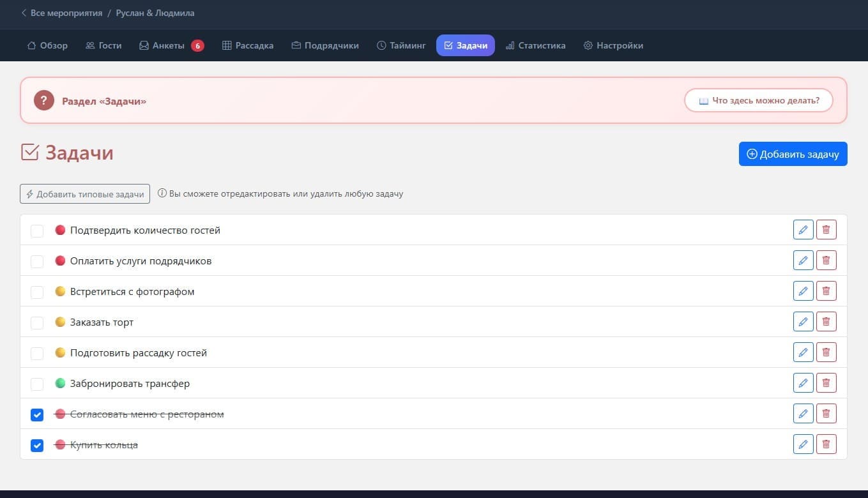868x498 pixels.
Task: Click green priority dot on Забронировать трансфер
Action: coord(60,383)
